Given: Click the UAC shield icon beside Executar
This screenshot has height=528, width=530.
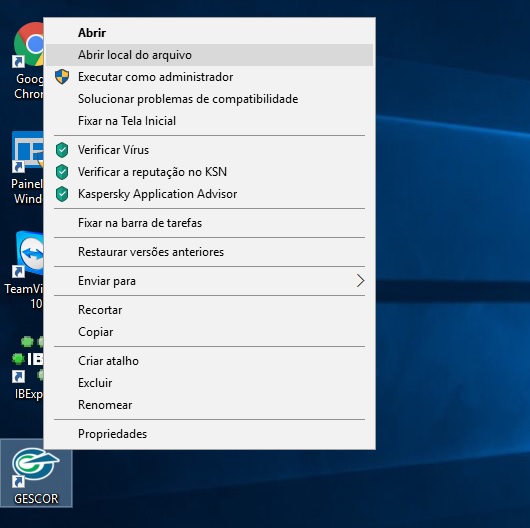Looking at the screenshot, I should (62, 77).
